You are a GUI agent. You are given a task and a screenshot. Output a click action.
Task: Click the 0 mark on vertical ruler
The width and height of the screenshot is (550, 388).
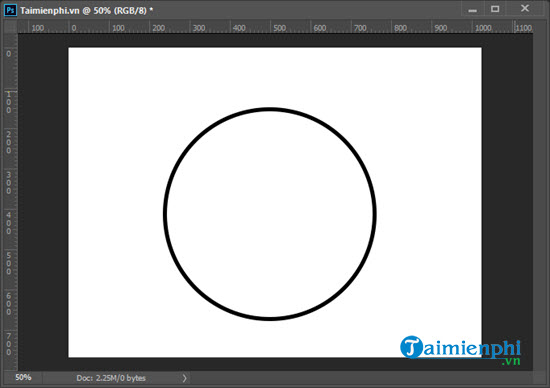[x=9, y=54]
